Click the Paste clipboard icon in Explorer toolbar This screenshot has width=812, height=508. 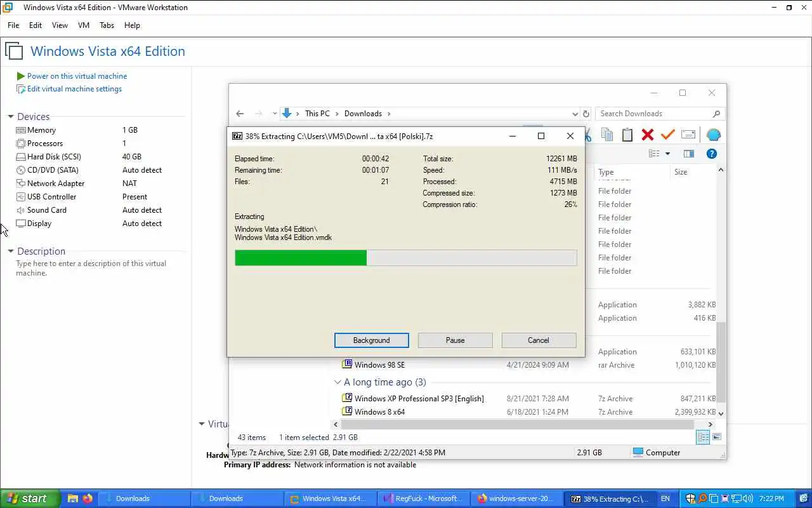627,135
